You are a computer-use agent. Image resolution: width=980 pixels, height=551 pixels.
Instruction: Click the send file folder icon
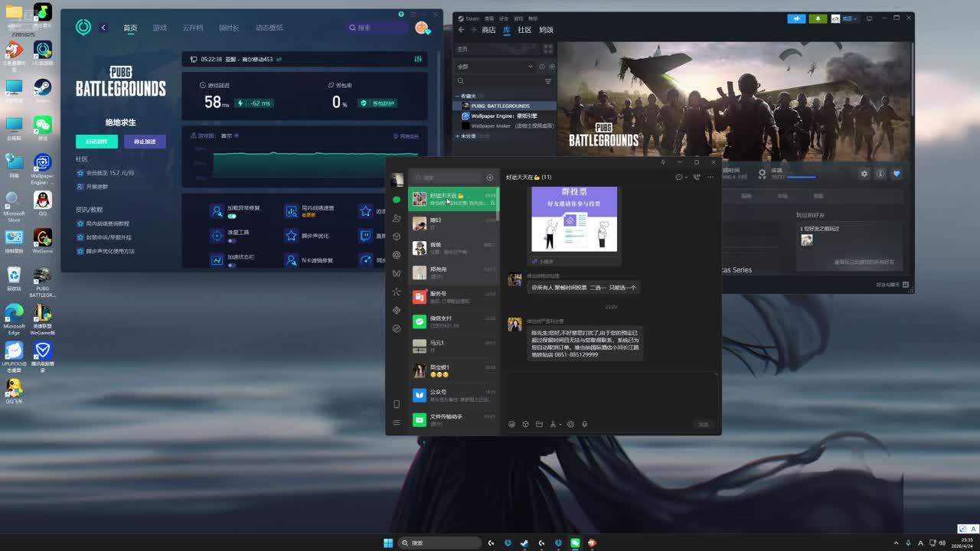539,424
